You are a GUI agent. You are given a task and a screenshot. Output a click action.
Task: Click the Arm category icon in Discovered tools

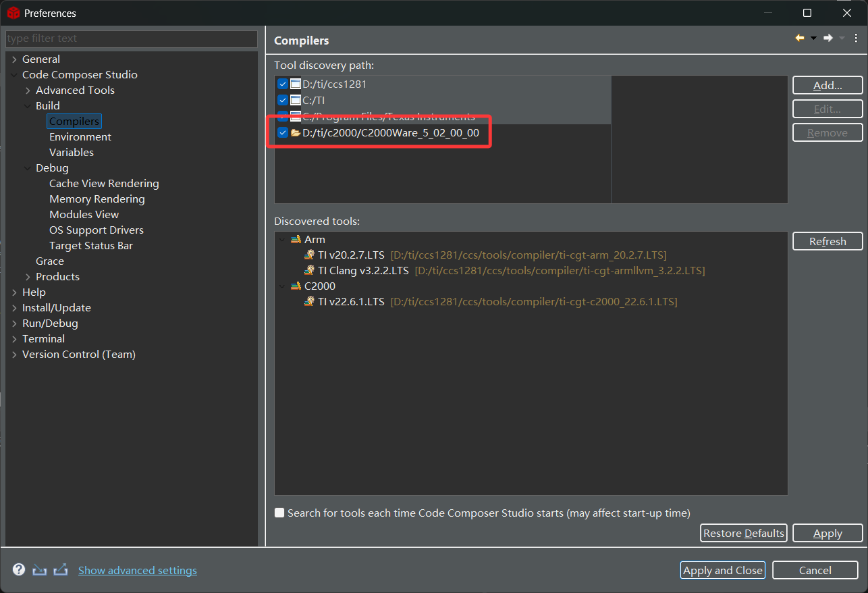pos(296,240)
